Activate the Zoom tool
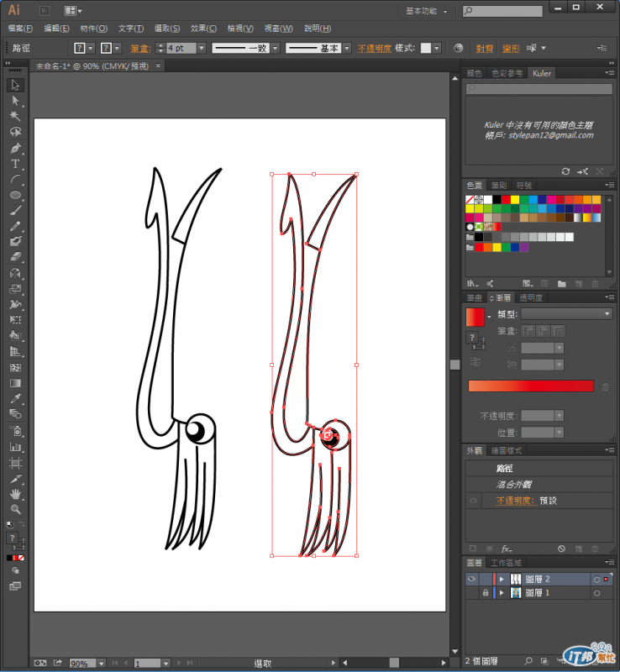Screen dimensions: 620x672 (15, 509)
